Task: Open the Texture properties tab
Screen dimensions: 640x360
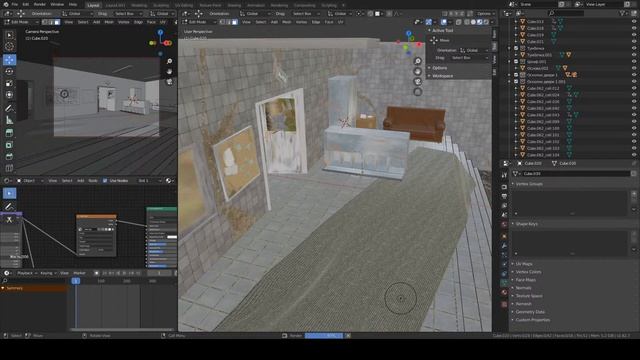Action: pos(504,304)
